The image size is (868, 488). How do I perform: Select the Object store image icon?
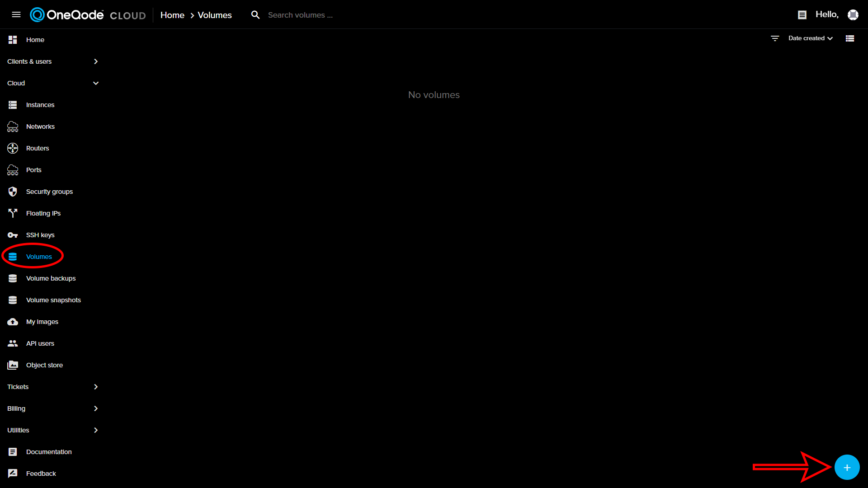pos(12,365)
